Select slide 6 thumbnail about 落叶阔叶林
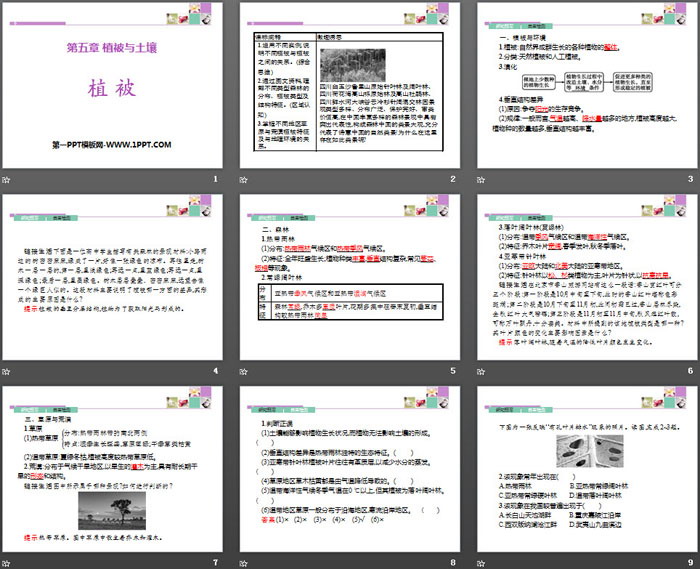This screenshot has height=569, width=700. point(587,277)
